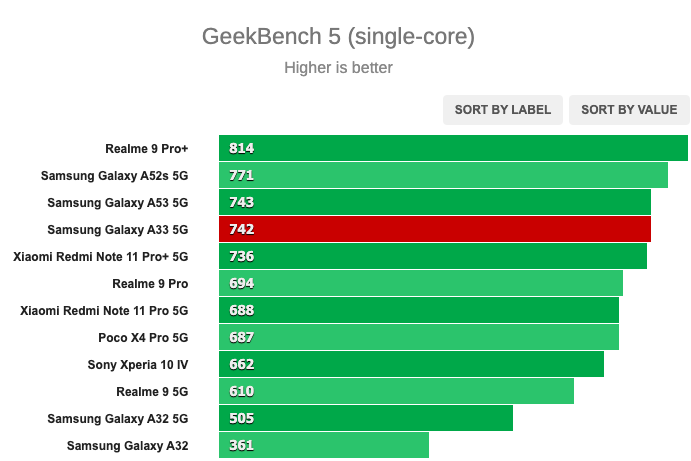691x461 pixels.
Task: Click the Realme 9 Pro bar showing 694
Action: click(x=421, y=283)
